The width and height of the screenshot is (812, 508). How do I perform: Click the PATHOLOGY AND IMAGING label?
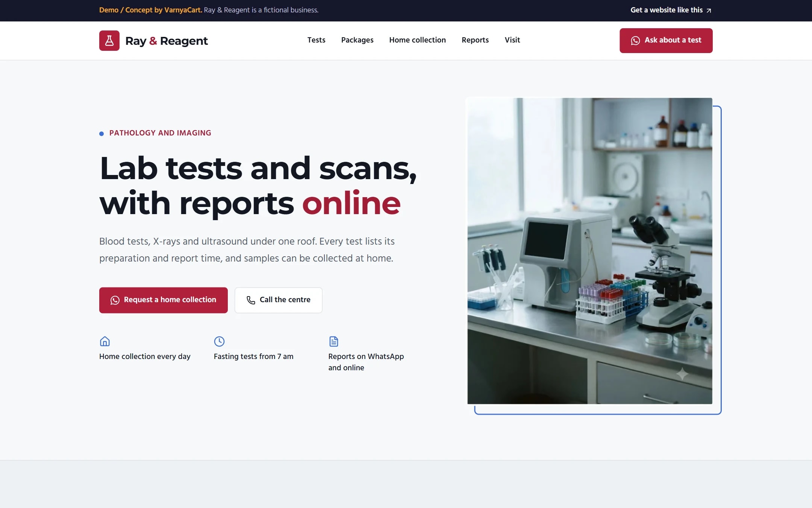160,133
